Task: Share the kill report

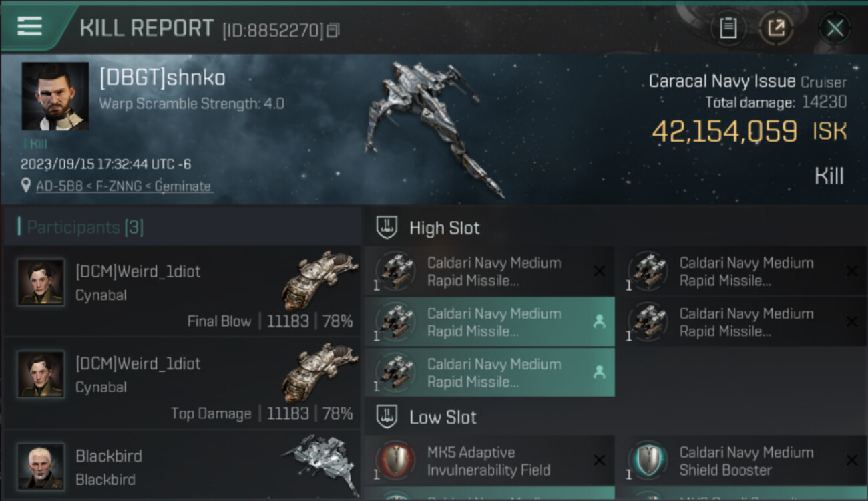Action: click(x=776, y=28)
